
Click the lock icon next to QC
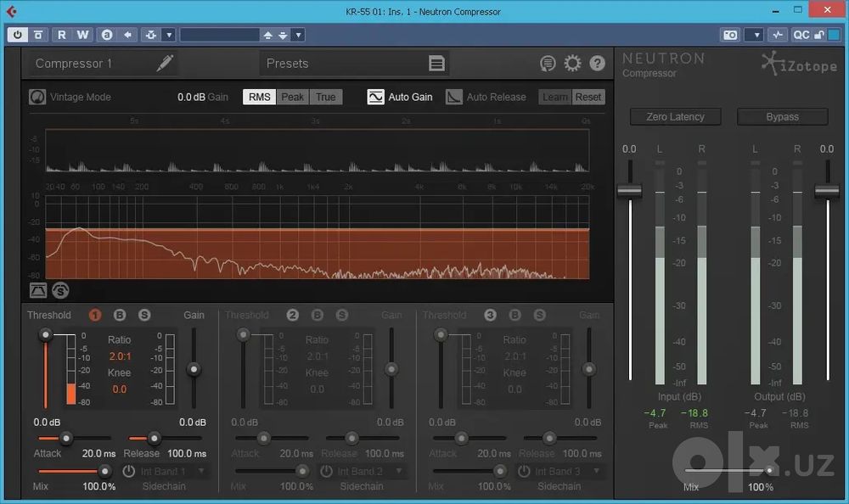coord(818,35)
